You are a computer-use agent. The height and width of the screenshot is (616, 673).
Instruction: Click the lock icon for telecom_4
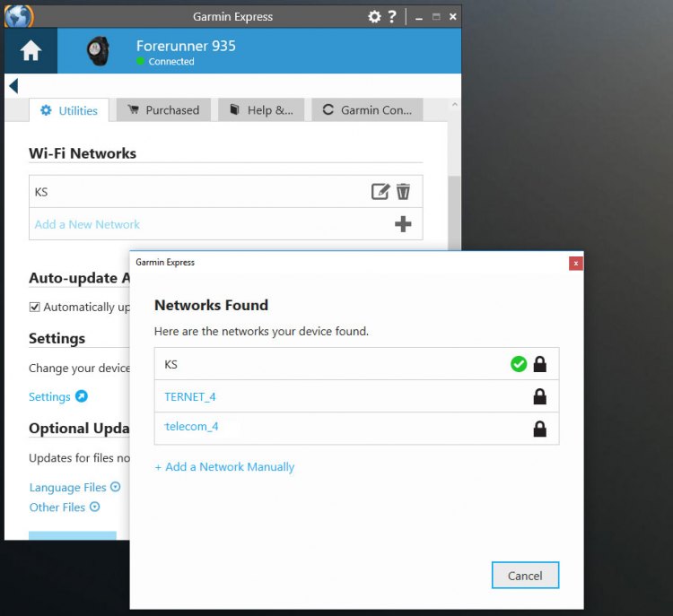[x=539, y=429]
